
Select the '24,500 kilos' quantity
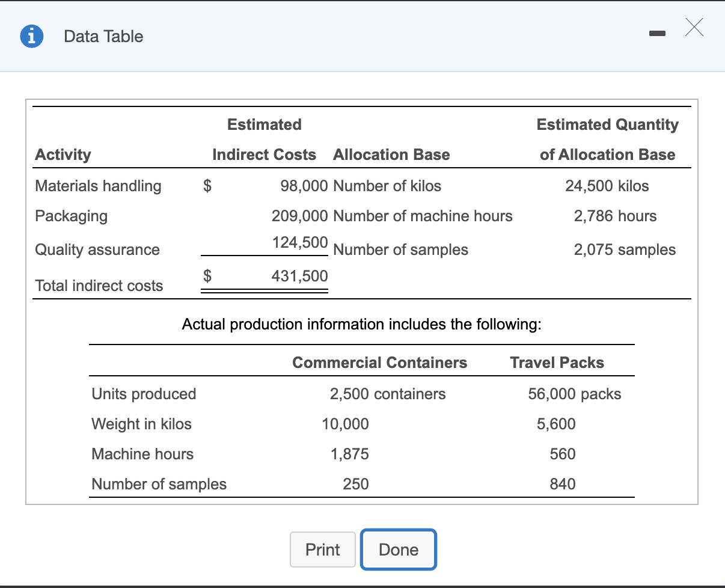click(607, 186)
